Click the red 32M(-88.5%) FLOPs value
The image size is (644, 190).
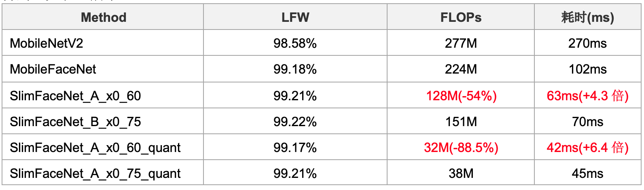[x=461, y=148]
